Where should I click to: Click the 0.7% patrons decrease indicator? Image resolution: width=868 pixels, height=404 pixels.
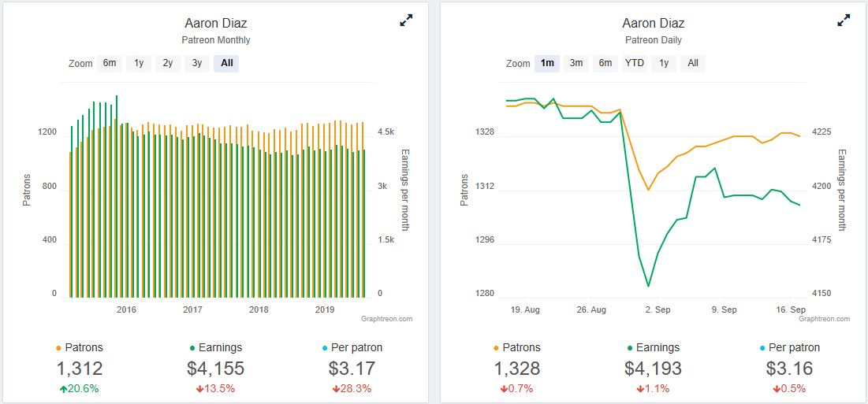click(x=516, y=388)
